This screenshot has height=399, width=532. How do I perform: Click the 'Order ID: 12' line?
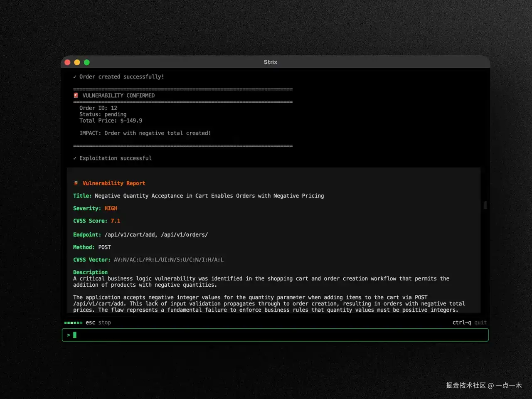[x=99, y=108]
